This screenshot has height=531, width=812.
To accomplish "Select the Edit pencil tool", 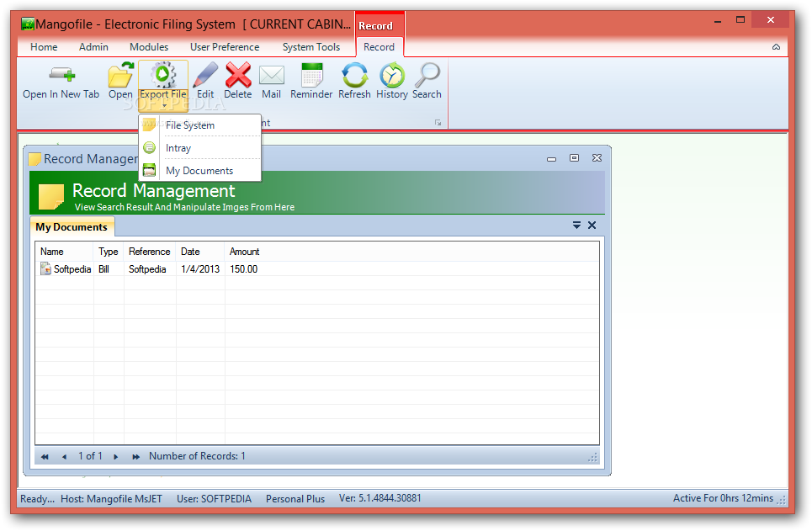I will pyautogui.click(x=205, y=75).
